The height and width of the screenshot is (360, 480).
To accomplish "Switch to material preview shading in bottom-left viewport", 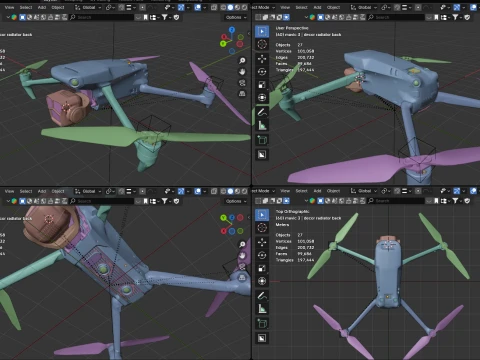I will [x=237, y=191].
